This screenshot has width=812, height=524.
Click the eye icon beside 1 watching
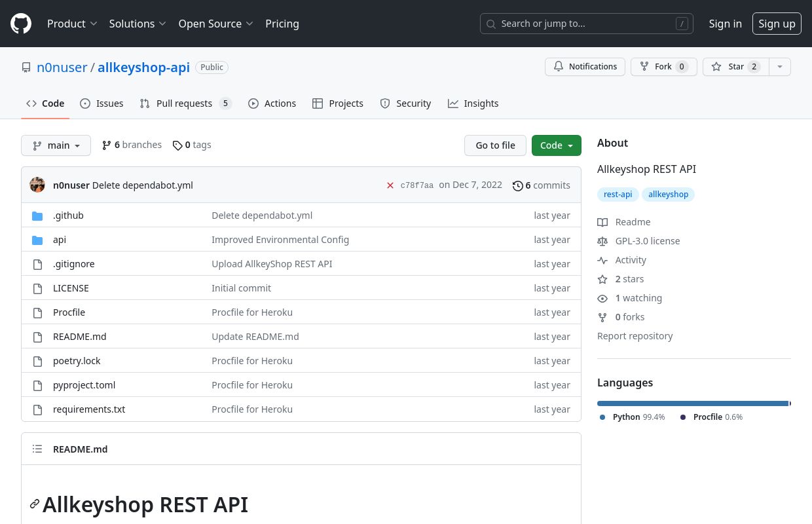pos(602,298)
